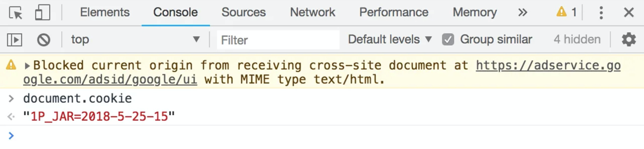
Task: Show the console sidebar panel icon
Action: pos(15,40)
